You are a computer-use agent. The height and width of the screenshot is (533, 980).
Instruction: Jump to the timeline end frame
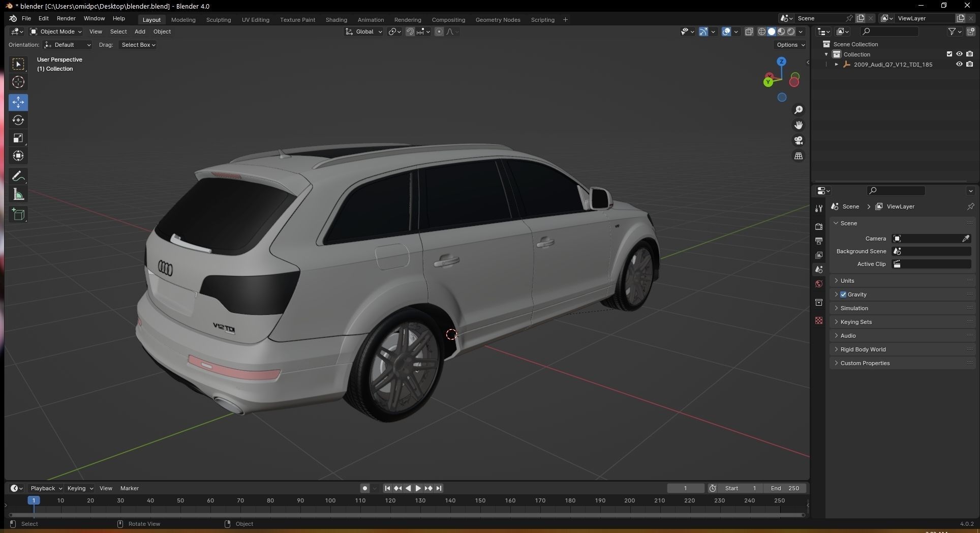point(439,488)
